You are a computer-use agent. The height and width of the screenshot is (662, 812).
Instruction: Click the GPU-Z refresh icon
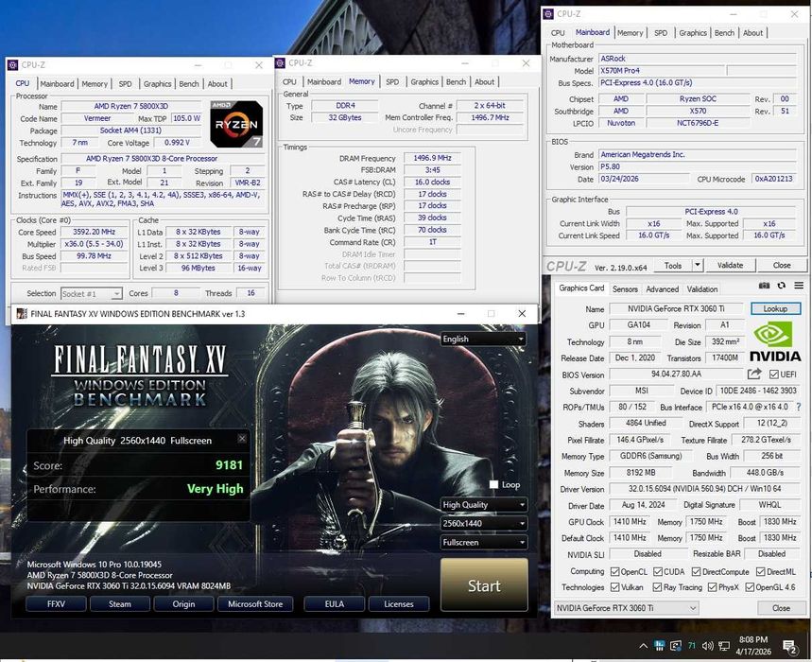(x=782, y=286)
